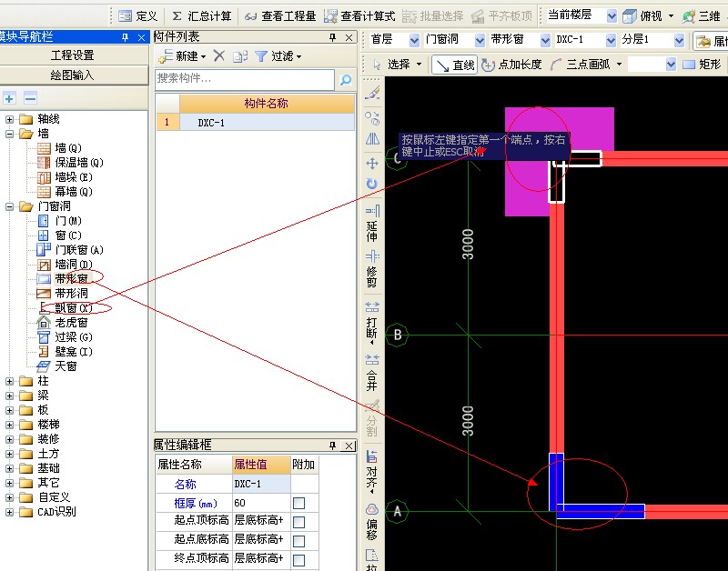Toggle 起点底标高 附加 checkbox
Image resolution: width=728 pixels, height=571 pixels.
click(299, 541)
